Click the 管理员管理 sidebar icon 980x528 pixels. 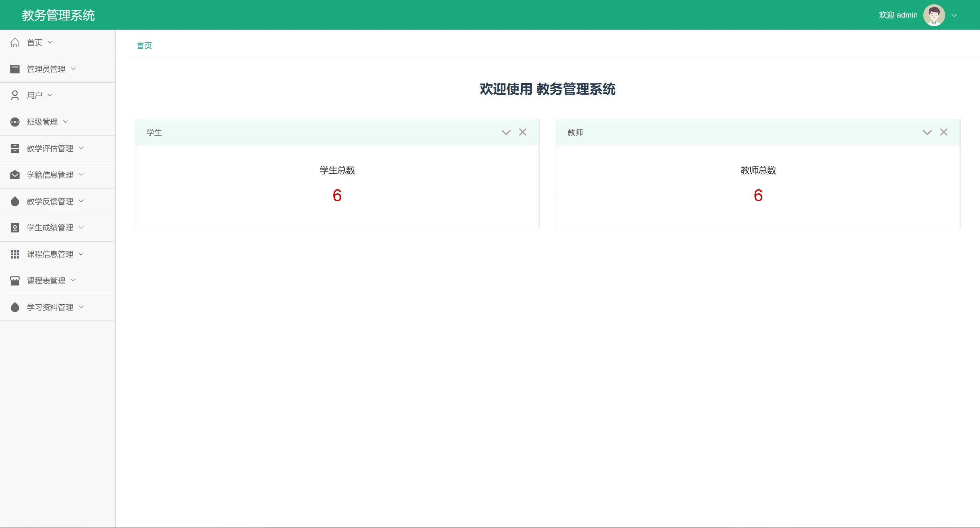pos(15,69)
